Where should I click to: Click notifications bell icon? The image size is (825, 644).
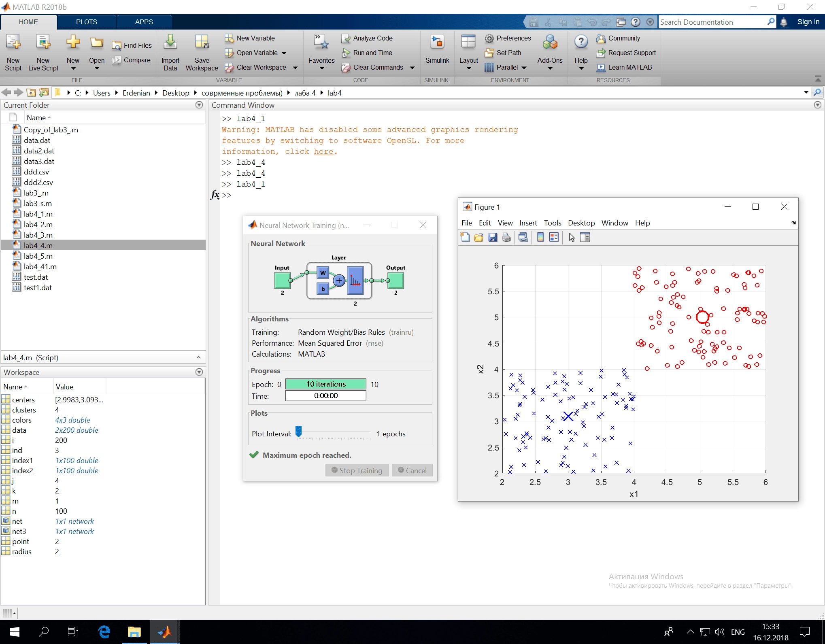[x=784, y=22]
